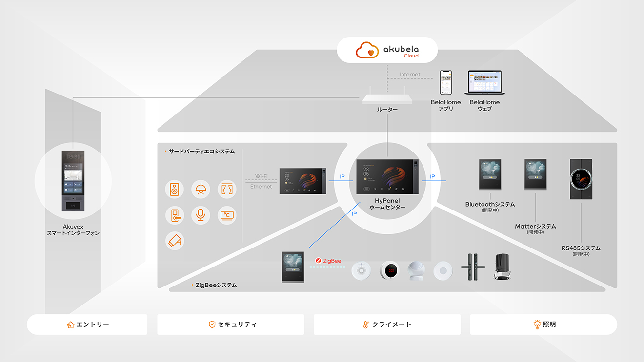Click the "Ethernet" label
This screenshot has height=362, width=644.
coord(261,187)
